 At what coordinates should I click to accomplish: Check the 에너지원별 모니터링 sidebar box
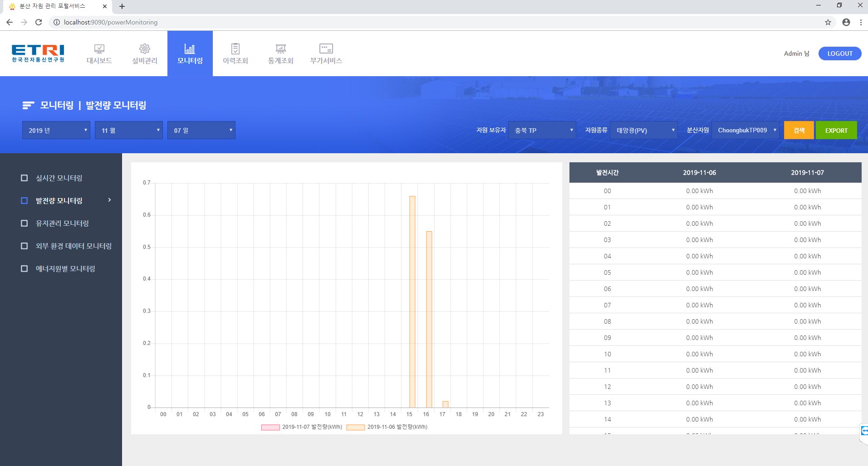click(x=25, y=269)
